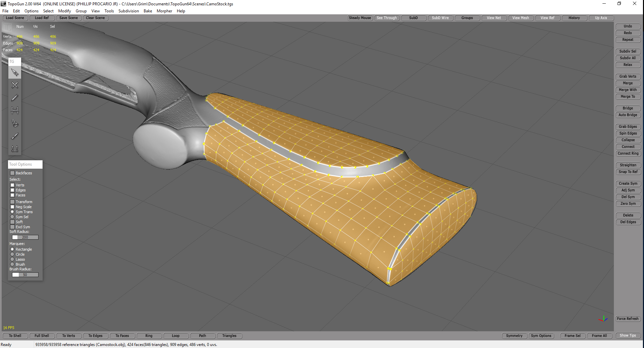The image size is (644, 348).
Task: Enable the Transform checkbox
Action: point(12,202)
